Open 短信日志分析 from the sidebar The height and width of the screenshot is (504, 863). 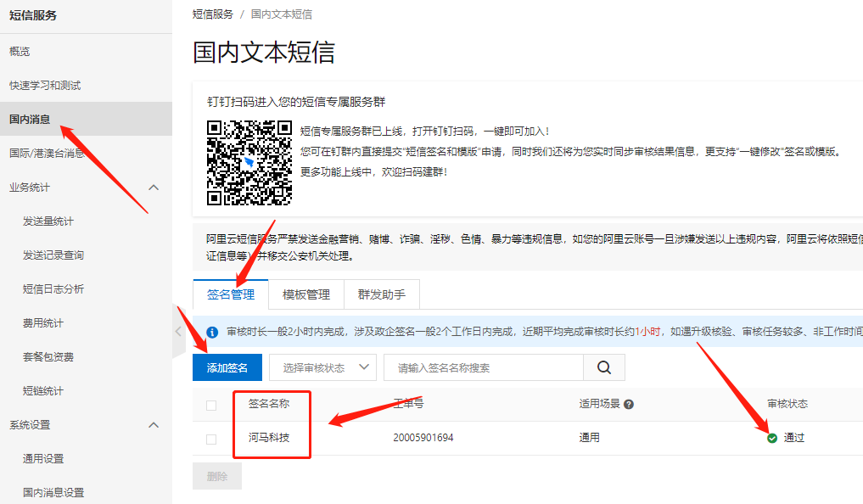pos(53,288)
